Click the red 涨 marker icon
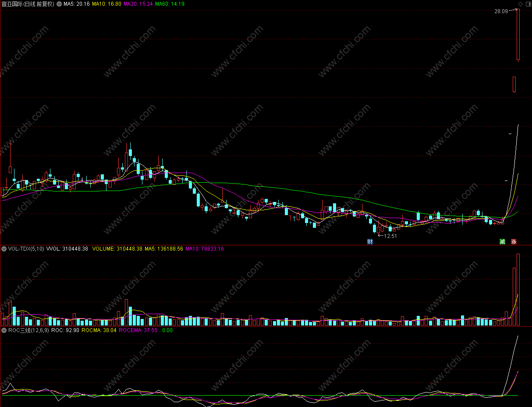This screenshot has width=532, height=407. tap(514, 241)
